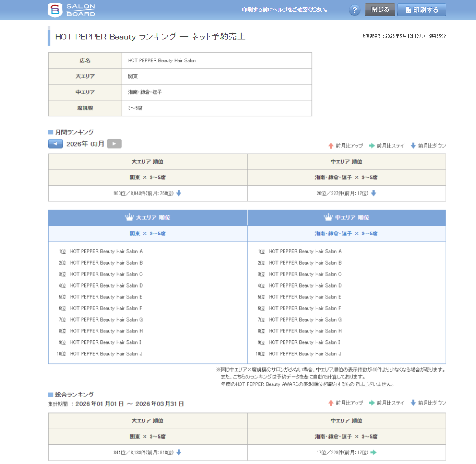Select 5位 Hair Salon E in 大エリア list

tap(101, 297)
